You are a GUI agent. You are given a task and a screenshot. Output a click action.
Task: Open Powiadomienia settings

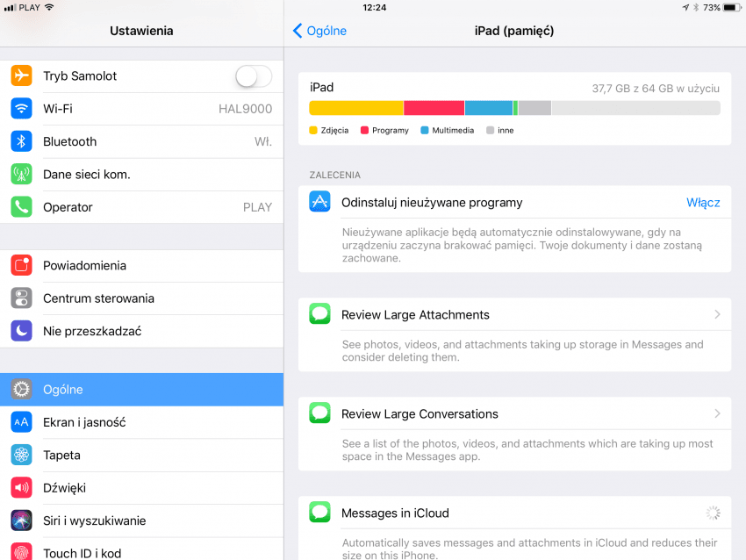pyautogui.click(x=142, y=266)
